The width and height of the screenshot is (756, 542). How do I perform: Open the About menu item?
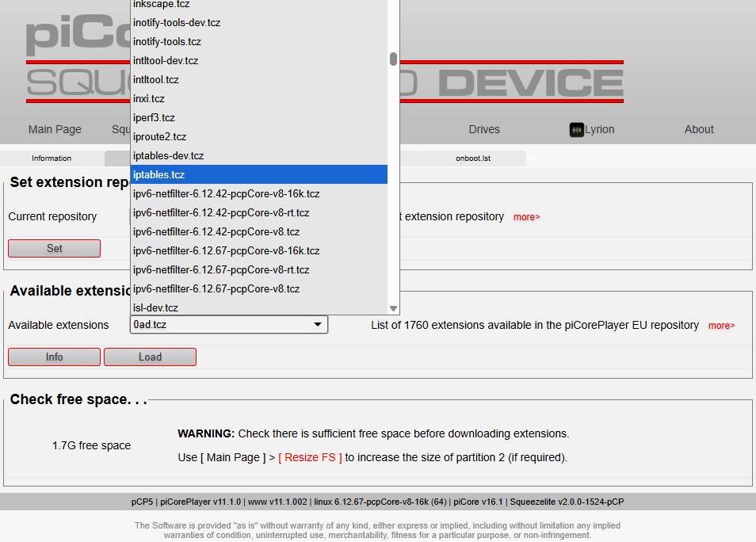699,129
